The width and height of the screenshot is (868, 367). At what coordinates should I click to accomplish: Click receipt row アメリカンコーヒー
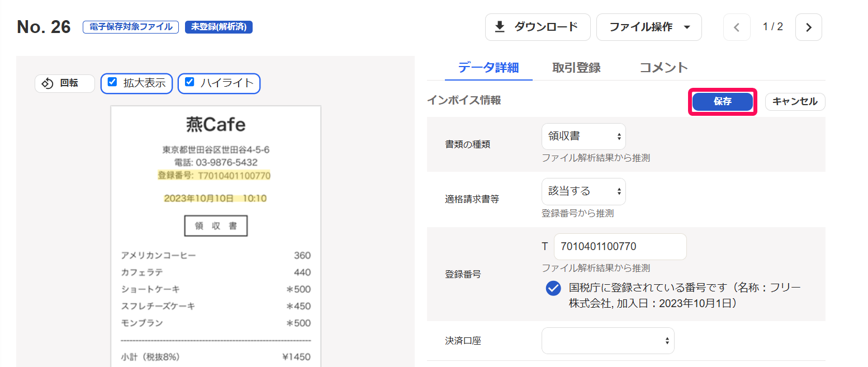pyautogui.click(x=216, y=256)
